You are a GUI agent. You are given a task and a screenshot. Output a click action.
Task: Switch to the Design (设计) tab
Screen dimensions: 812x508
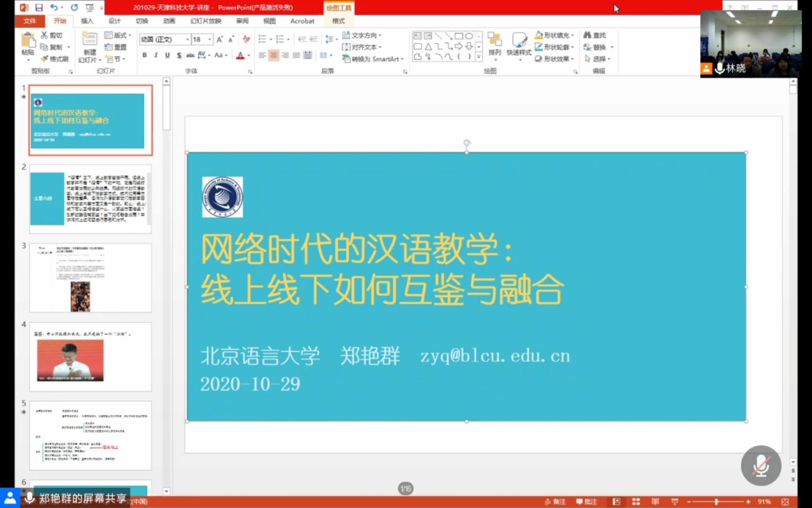point(114,21)
